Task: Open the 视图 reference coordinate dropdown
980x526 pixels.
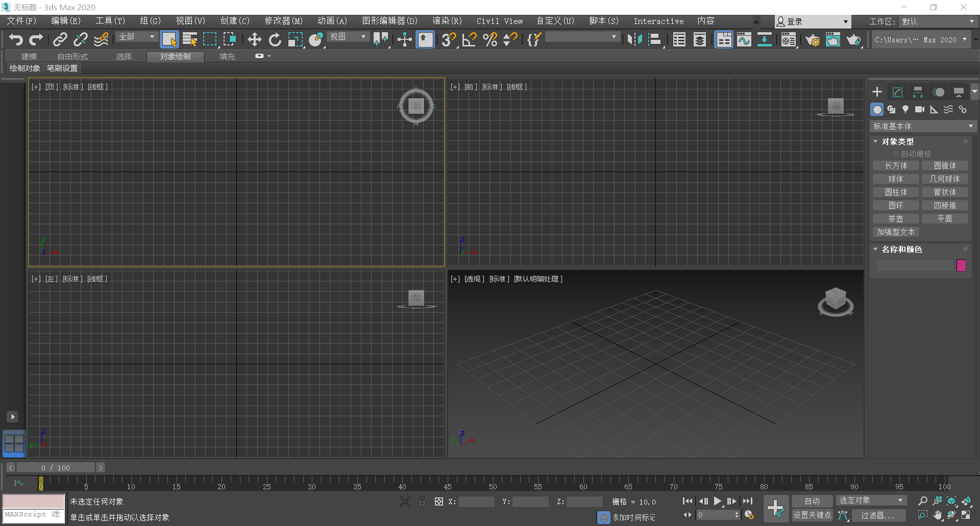Action: pos(348,37)
